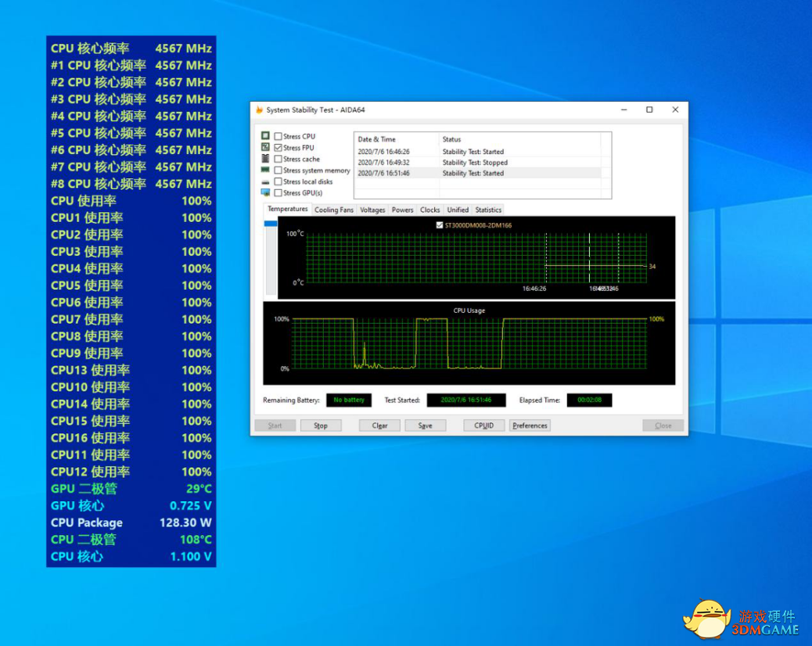Open the Statistics tab
The width and height of the screenshot is (812, 646).
[x=488, y=210]
